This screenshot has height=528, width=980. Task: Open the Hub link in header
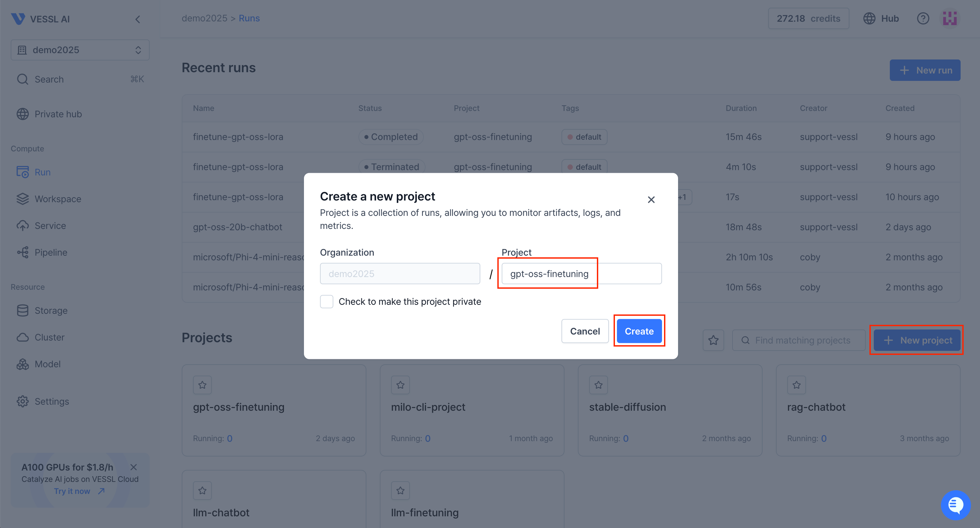[x=881, y=18]
